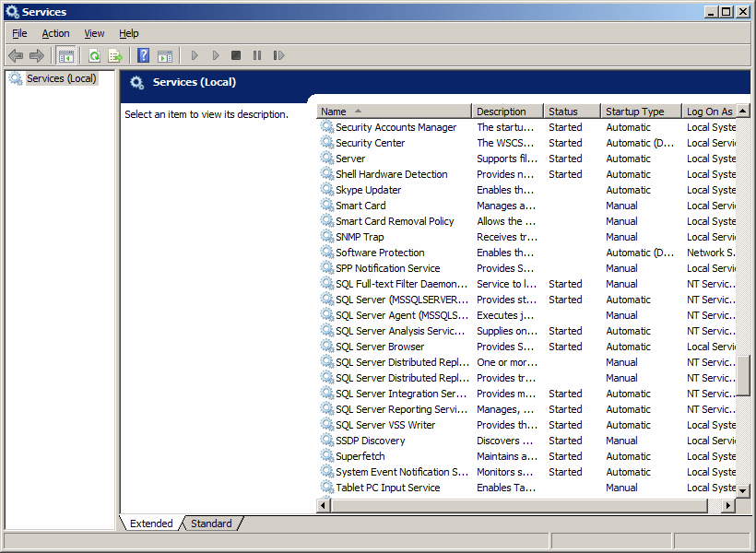This screenshot has height=553, width=756.
Task: Click the gear icon beside Software Protection
Action: coord(327,253)
